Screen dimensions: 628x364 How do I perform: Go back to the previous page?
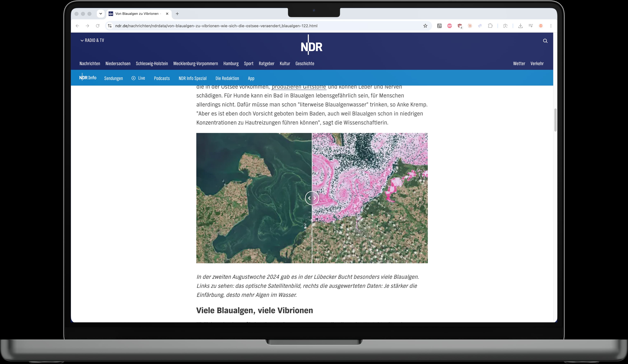pyautogui.click(x=78, y=26)
